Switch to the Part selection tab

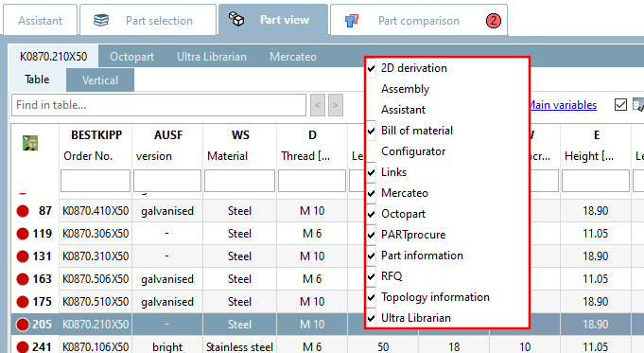148,20
